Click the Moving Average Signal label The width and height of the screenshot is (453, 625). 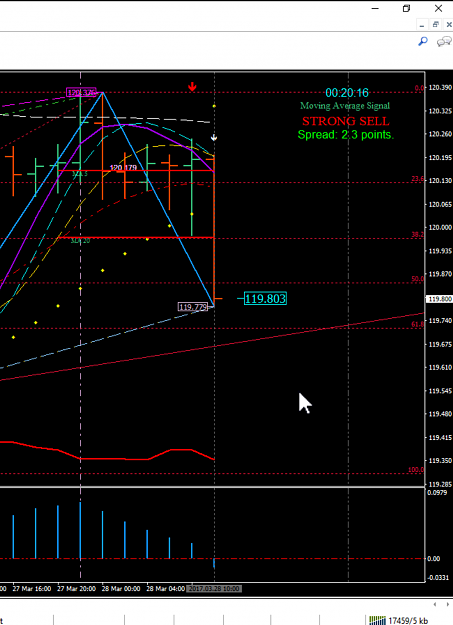345,106
